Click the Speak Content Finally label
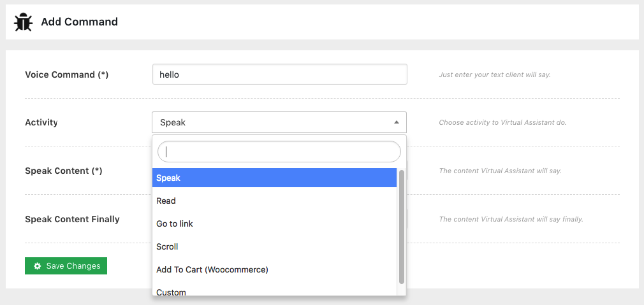 pos(72,220)
